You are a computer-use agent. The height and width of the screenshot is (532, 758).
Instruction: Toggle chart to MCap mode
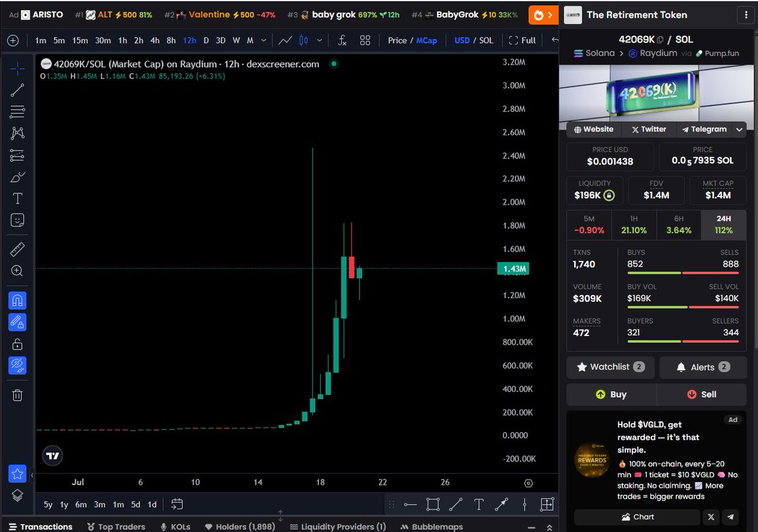point(426,40)
